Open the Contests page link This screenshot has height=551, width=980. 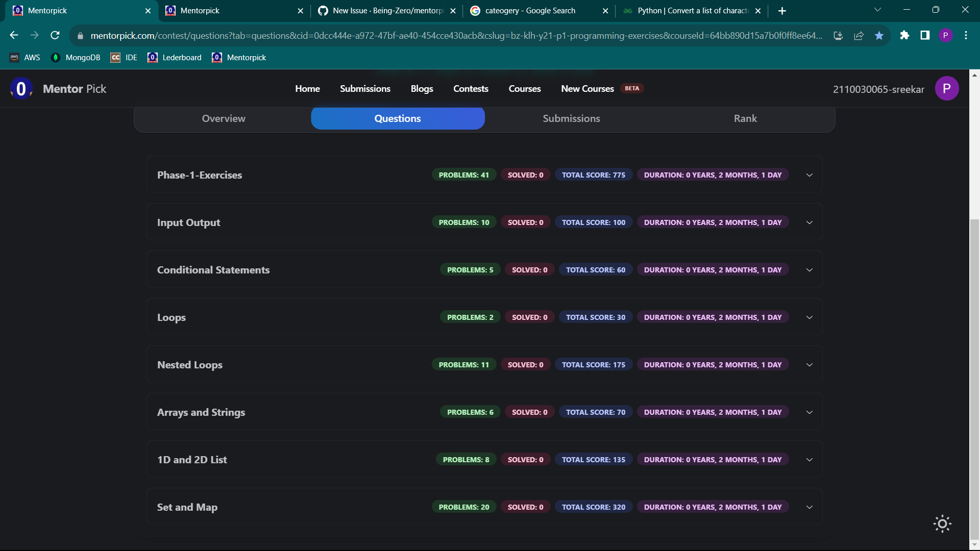click(471, 88)
